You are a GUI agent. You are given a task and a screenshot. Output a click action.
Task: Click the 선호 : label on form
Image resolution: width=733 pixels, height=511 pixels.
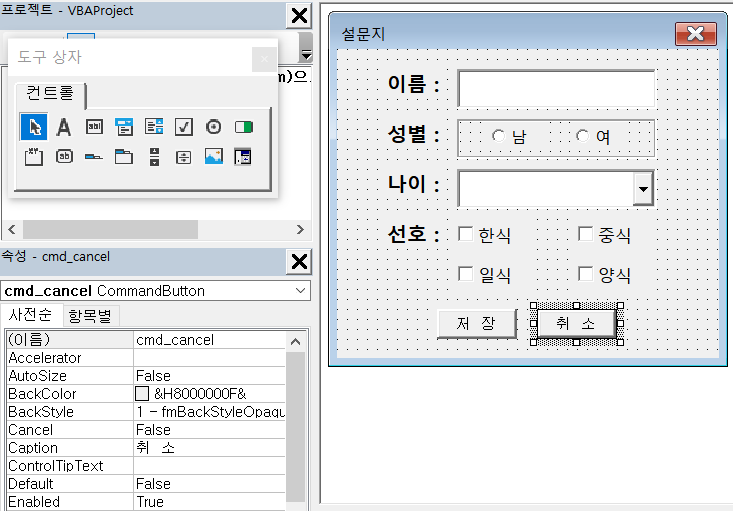pyautogui.click(x=414, y=234)
